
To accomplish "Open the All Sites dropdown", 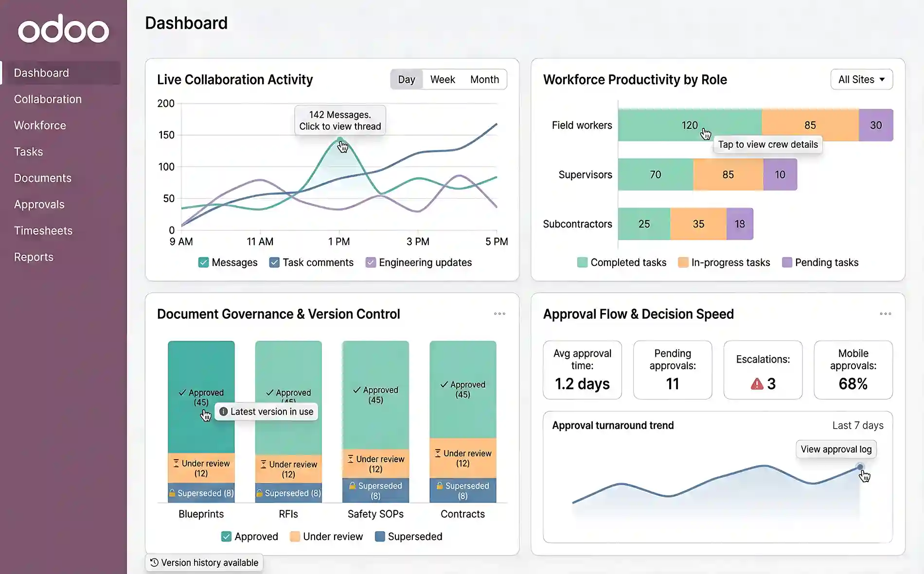I will pyautogui.click(x=861, y=79).
